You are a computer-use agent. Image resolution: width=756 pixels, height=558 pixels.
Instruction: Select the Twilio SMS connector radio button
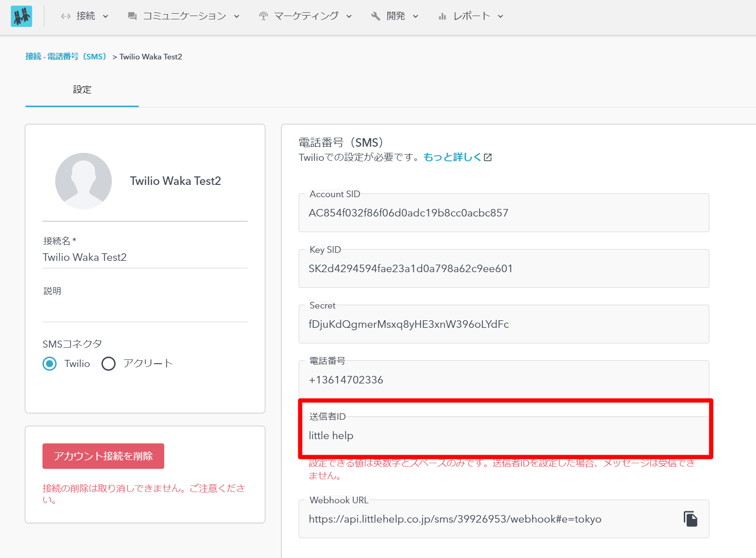click(x=50, y=364)
